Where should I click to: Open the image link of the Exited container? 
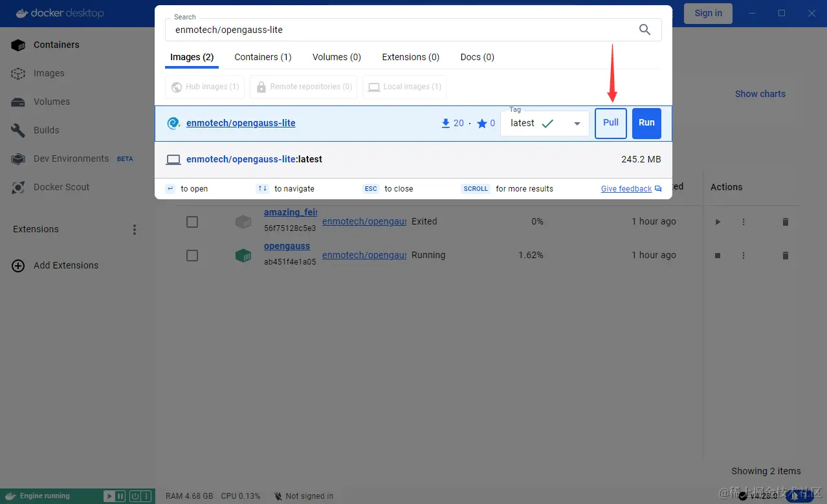coord(364,221)
